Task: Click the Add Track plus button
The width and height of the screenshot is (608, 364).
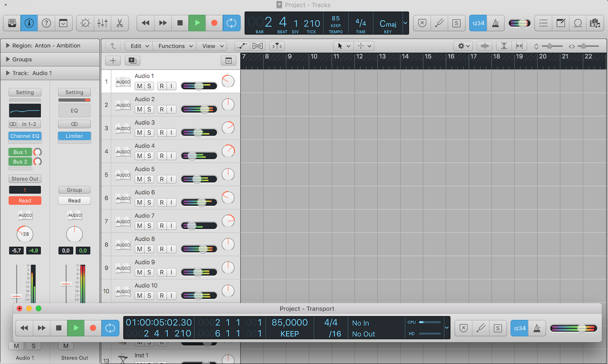Action: tap(113, 61)
